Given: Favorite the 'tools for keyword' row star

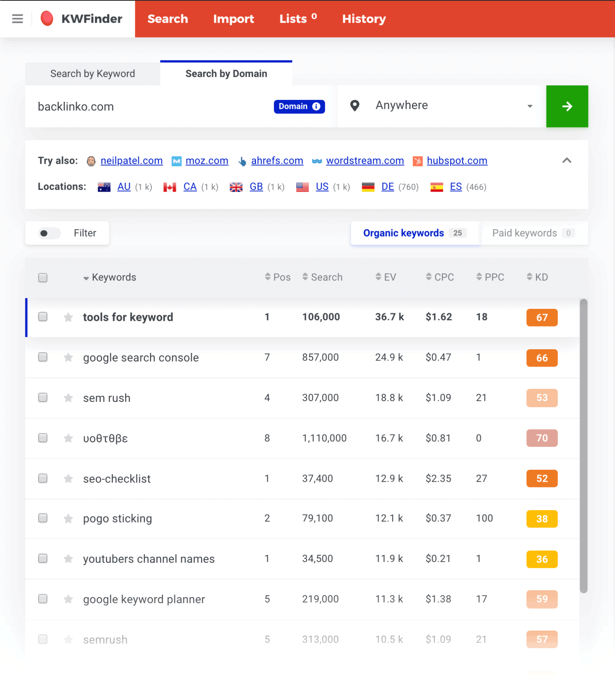Looking at the screenshot, I should click(68, 317).
